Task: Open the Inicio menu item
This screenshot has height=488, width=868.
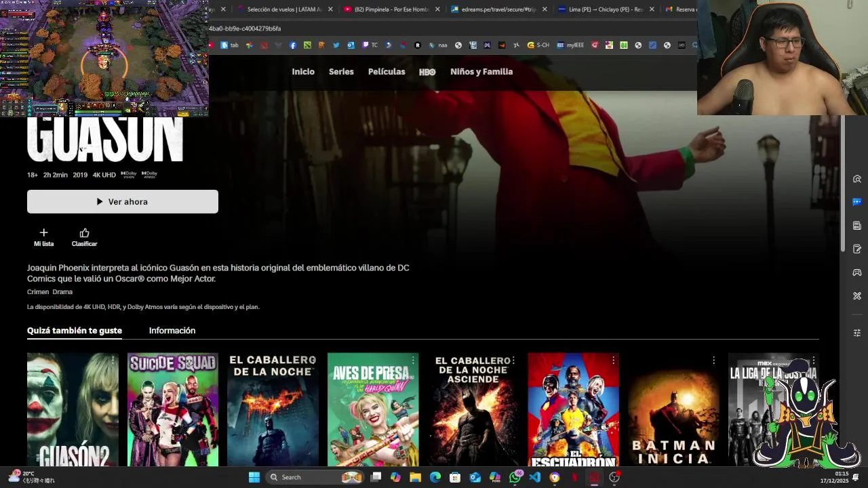Action: click(x=303, y=72)
